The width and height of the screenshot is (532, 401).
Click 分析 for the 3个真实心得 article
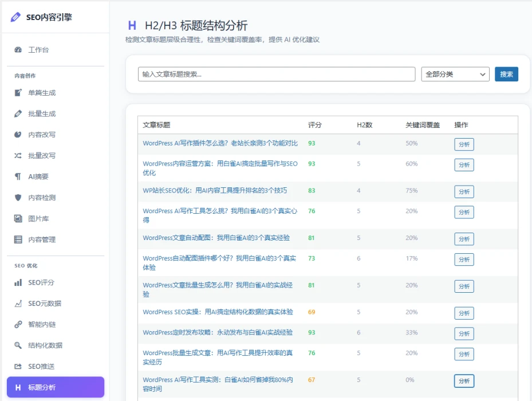click(464, 212)
